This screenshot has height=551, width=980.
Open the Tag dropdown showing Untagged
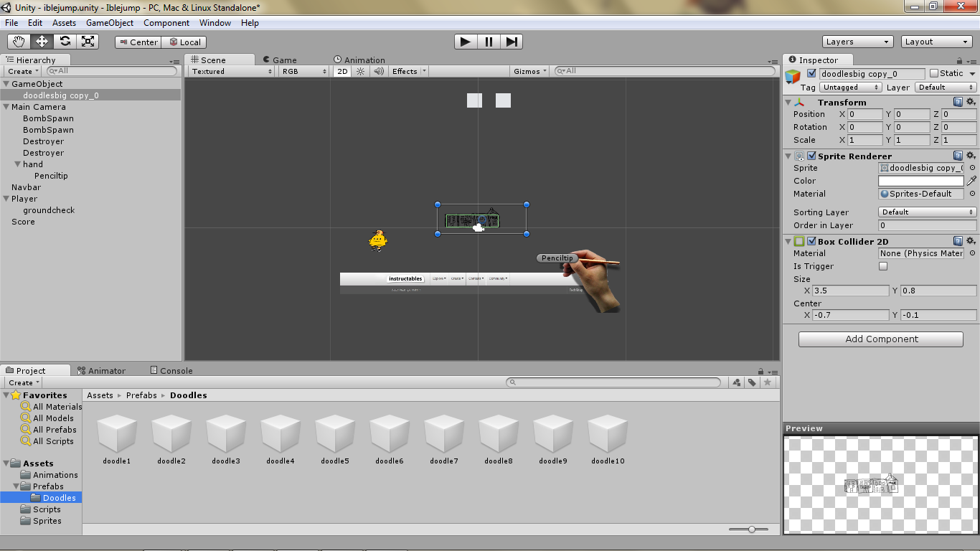(x=850, y=87)
